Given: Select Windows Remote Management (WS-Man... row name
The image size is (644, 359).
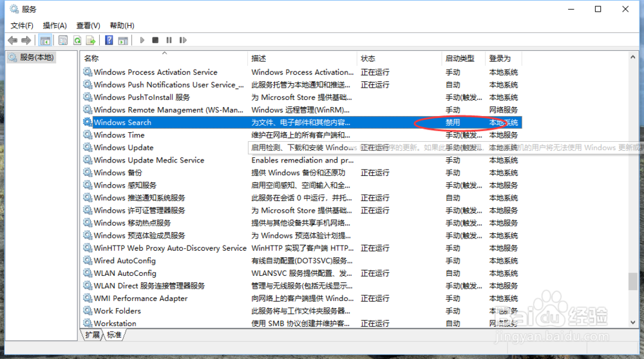Looking at the screenshot, I should coord(168,110).
